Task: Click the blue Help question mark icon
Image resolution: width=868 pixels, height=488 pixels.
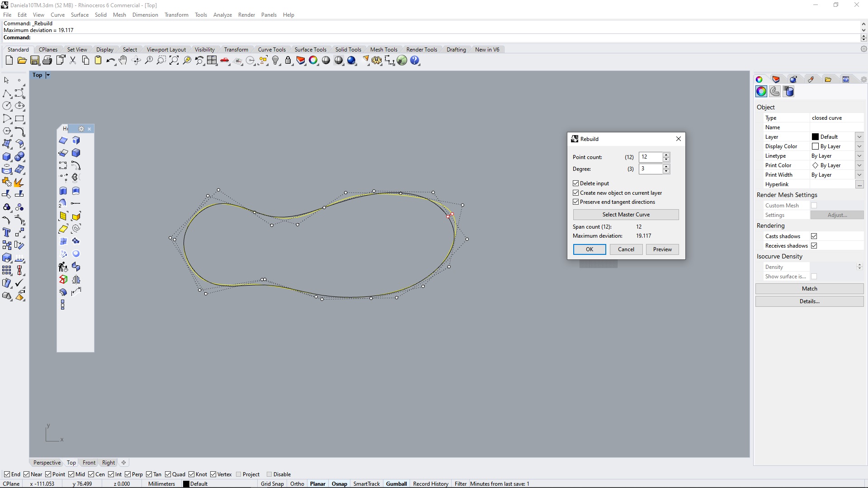Action: click(x=415, y=61)
